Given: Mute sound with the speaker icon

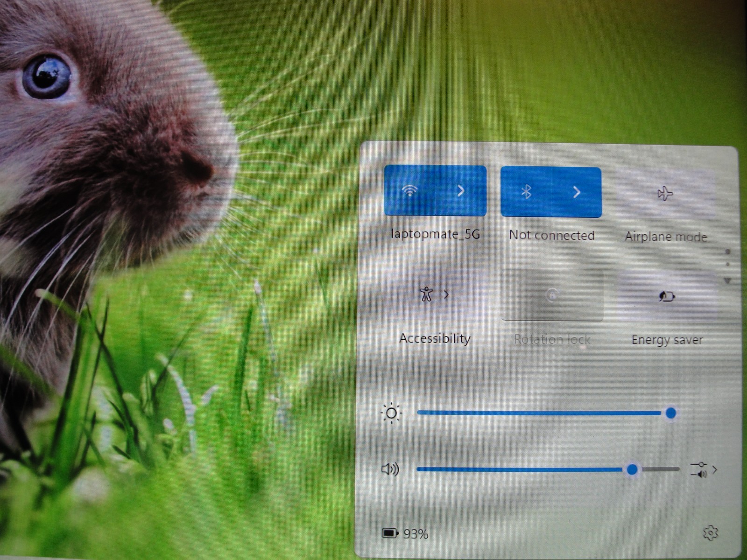Looking at the screenshot, I should (x=390, y=469).
